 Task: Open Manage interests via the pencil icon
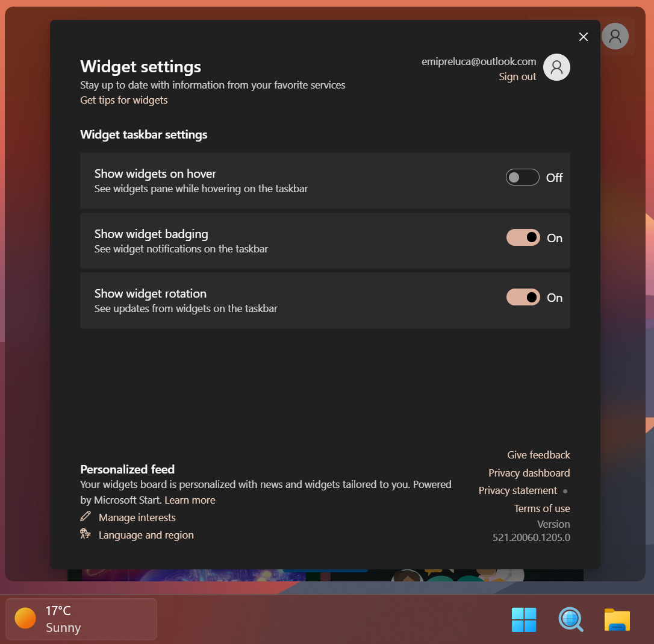point(85,517)
